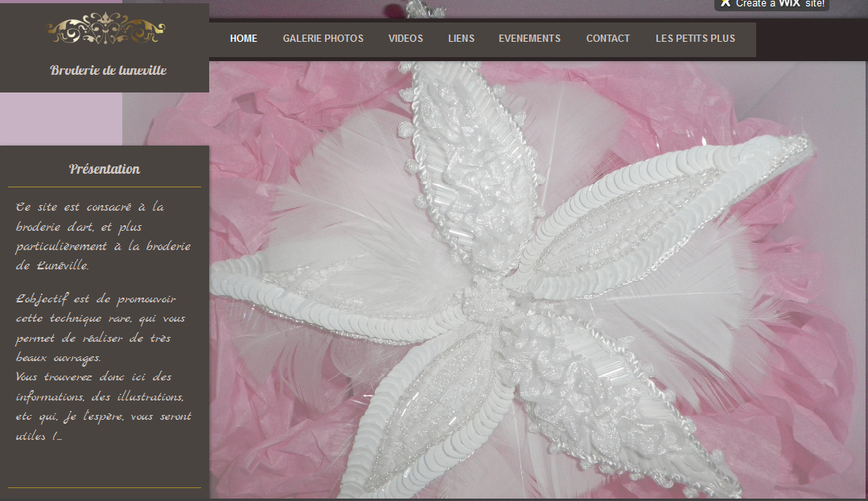Click the Présentation heading
Image resolution: width=868 pixels, height=501 pixels.
(x=105, y=169)
